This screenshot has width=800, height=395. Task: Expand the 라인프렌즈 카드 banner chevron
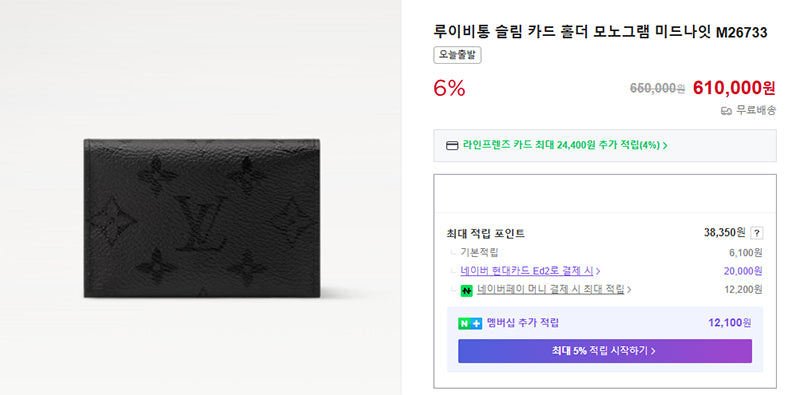665,145
